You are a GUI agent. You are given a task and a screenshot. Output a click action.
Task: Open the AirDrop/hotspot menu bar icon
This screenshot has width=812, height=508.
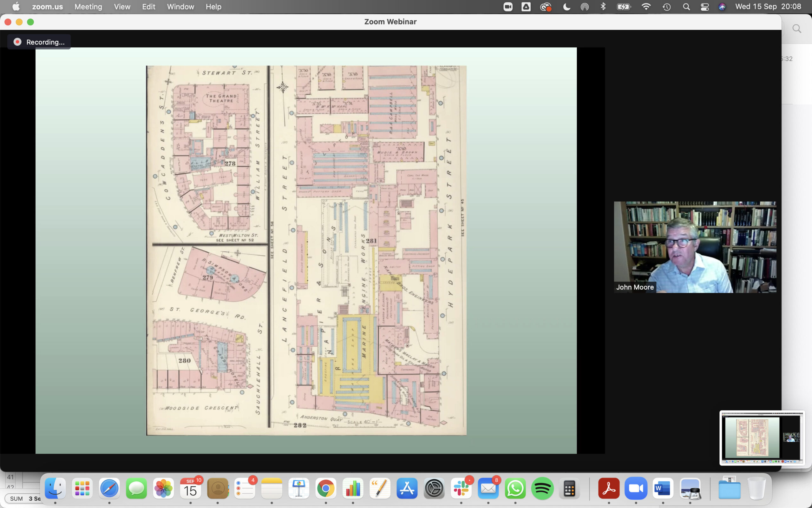tap(585, 7)
